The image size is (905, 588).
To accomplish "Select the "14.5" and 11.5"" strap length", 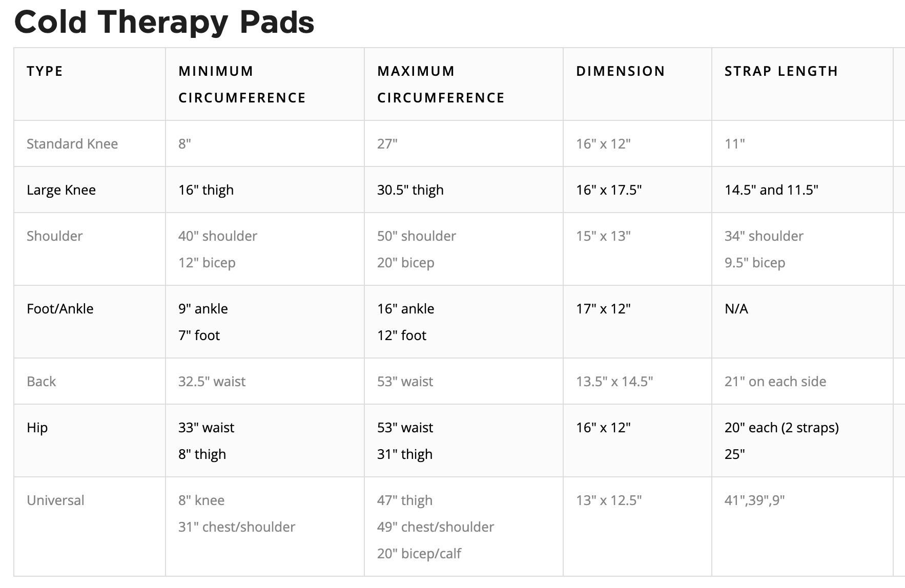I will click(771, 190).
